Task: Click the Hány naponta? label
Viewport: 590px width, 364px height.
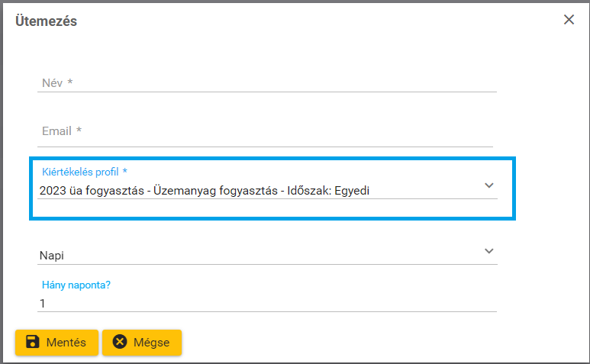Action: (x=76, y=285)
